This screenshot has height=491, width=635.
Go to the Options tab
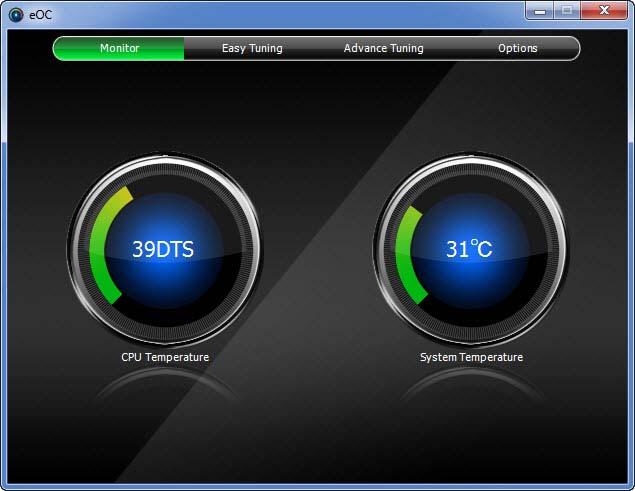(517, 48)
